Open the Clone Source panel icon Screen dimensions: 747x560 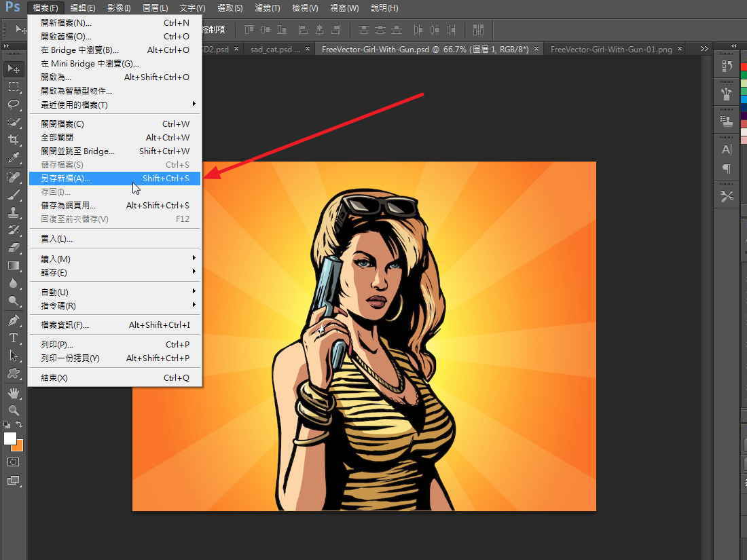point(727,122)
